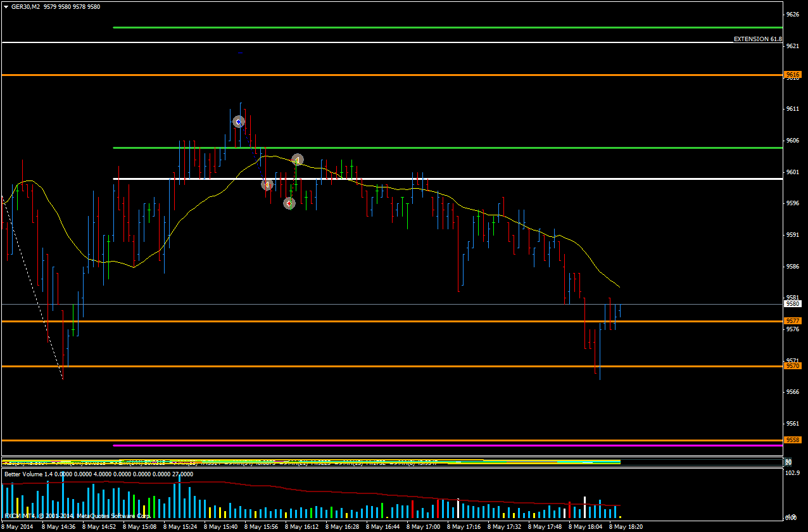Select yellow arrow marker on the moving average
Image resolution: width=808 pixels, height=532 pixels.
(x=297, y=160)
